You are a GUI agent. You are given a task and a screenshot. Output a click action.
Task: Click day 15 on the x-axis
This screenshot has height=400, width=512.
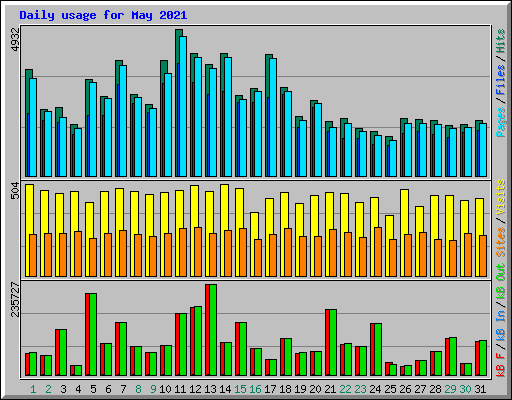click(240, 389)
